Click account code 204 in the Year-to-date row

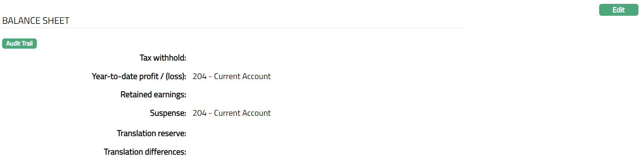click(x=199, y=76)
